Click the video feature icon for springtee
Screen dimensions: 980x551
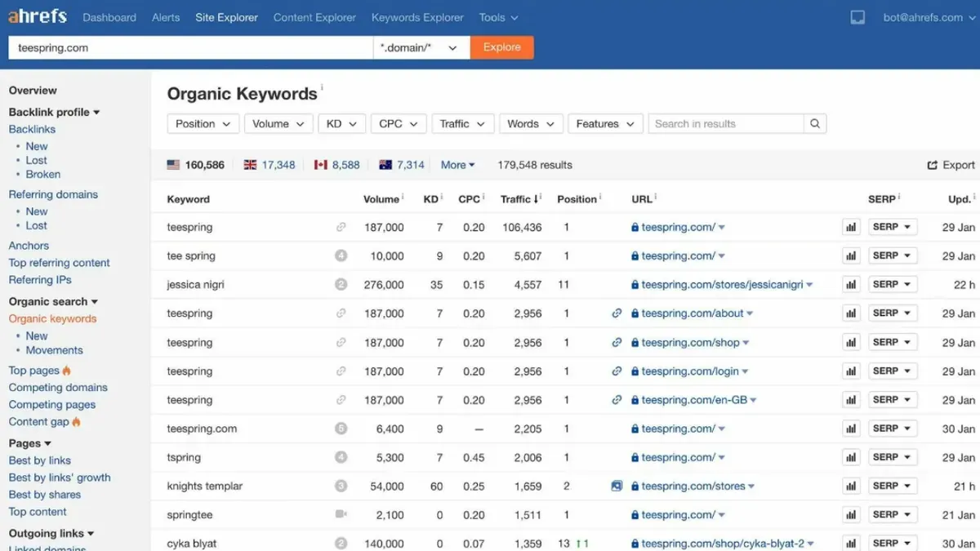[341, 514]
